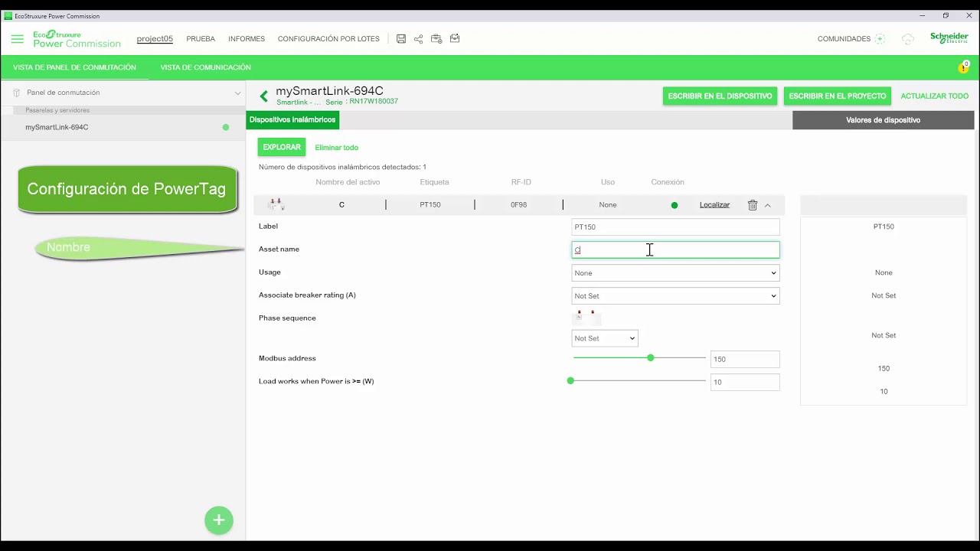980x551 pixels.
Task: Open the INFORMES menu
Action: coord(247,39)
